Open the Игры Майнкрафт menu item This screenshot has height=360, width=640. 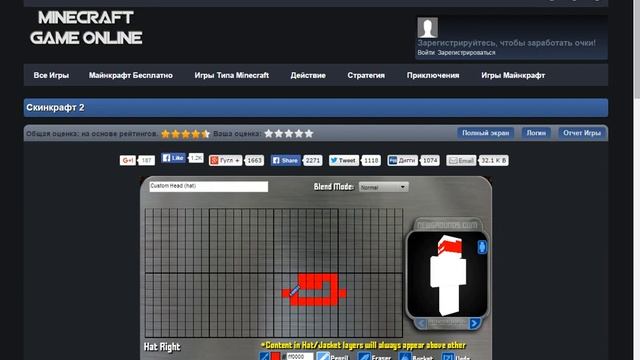click(x=513, y=76)
